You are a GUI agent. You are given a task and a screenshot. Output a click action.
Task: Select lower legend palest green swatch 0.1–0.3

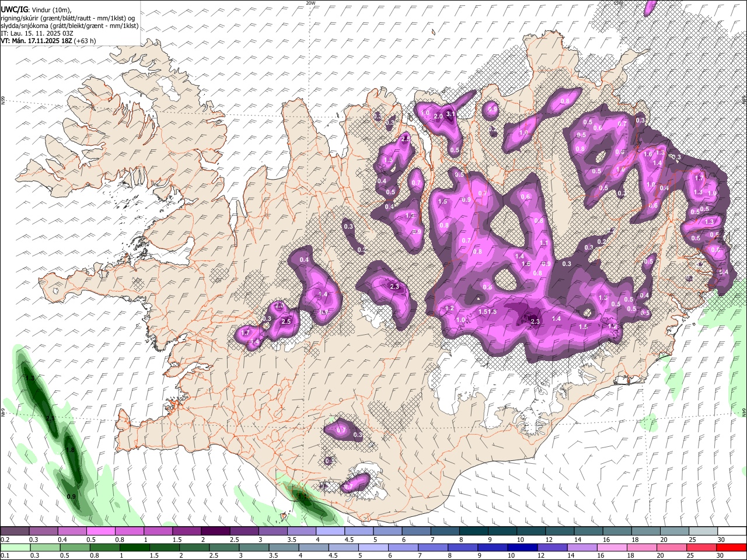point(16,547)
